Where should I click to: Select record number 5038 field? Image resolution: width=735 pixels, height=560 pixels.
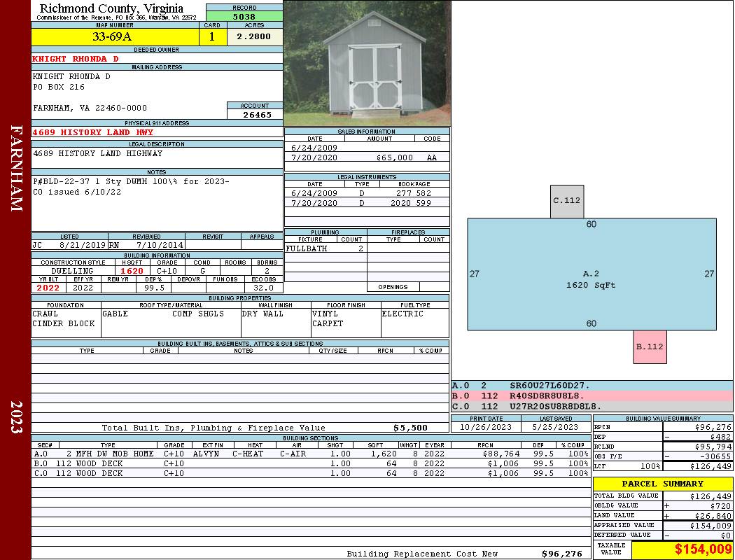point(244,16)
